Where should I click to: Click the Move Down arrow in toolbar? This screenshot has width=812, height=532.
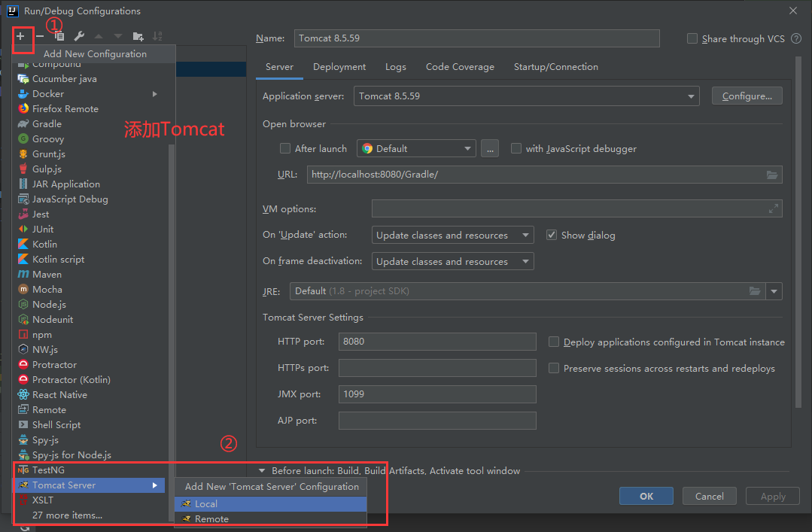(x=118, y=36)
